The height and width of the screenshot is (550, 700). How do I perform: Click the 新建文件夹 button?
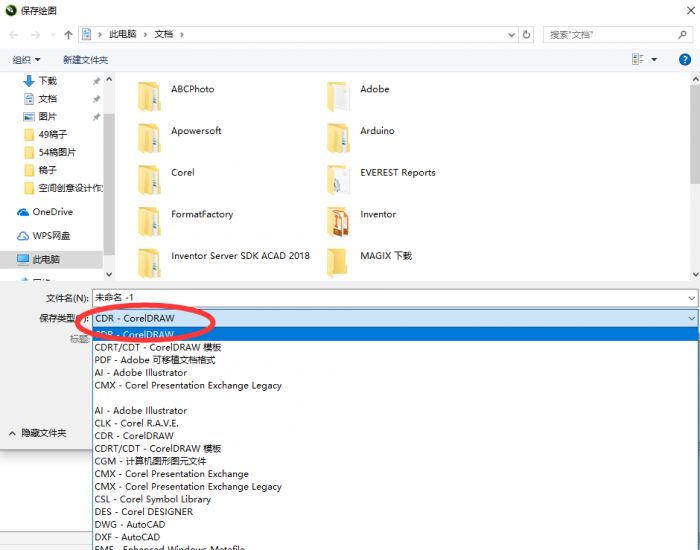coord(85,60)
